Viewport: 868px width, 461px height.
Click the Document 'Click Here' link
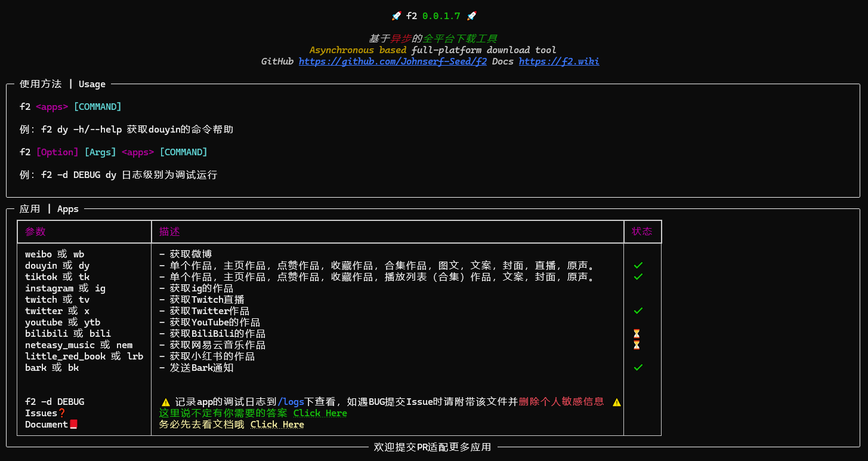[277, 424]
